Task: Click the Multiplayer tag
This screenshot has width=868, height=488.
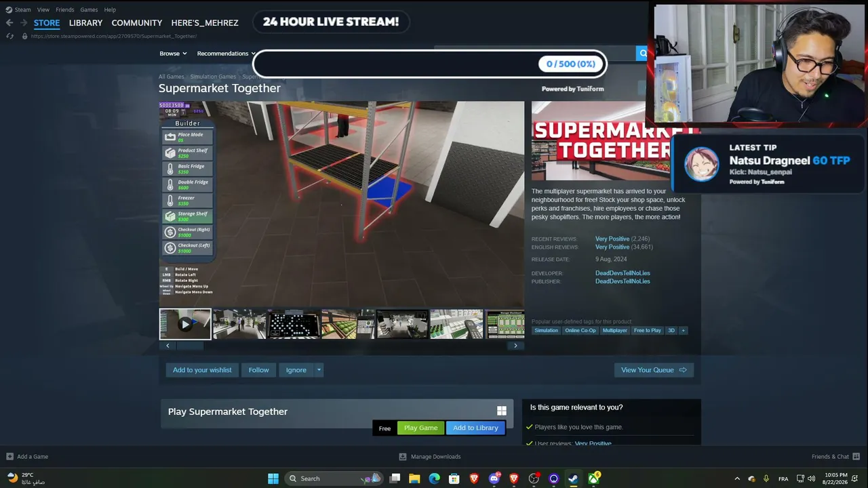Action: pos(615,331)
